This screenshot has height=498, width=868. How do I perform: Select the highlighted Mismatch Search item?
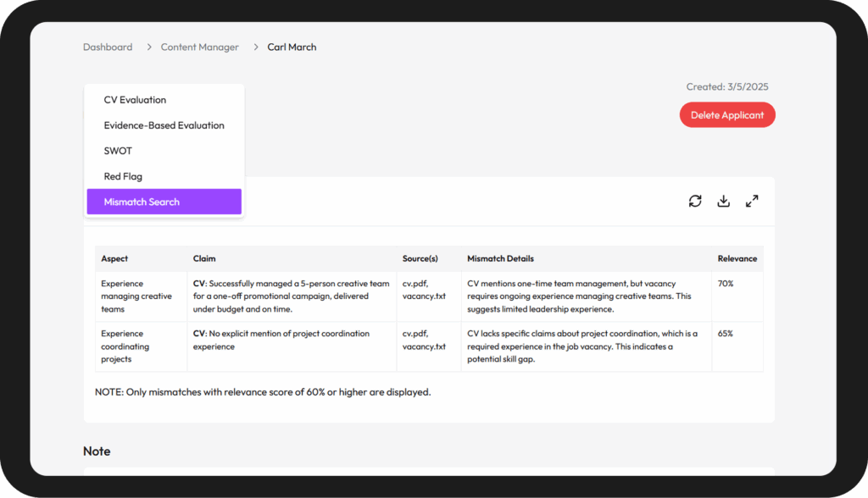(164, 202)
